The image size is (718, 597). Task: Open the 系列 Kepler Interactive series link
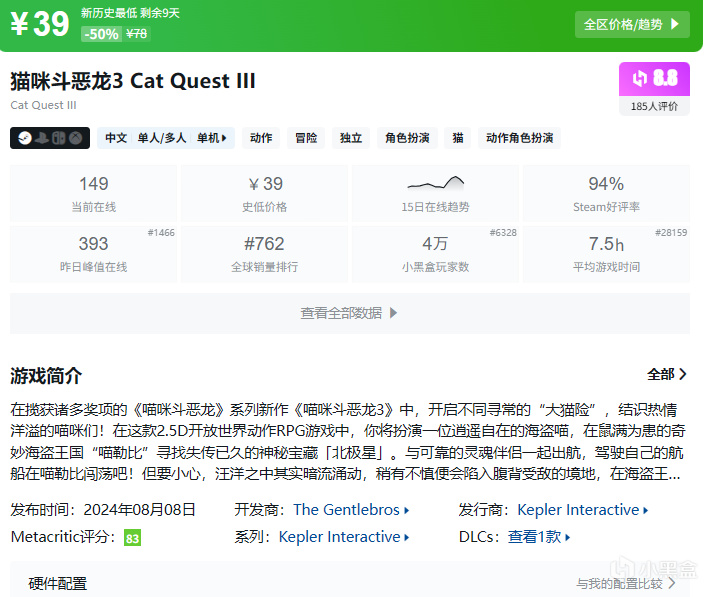344,537
